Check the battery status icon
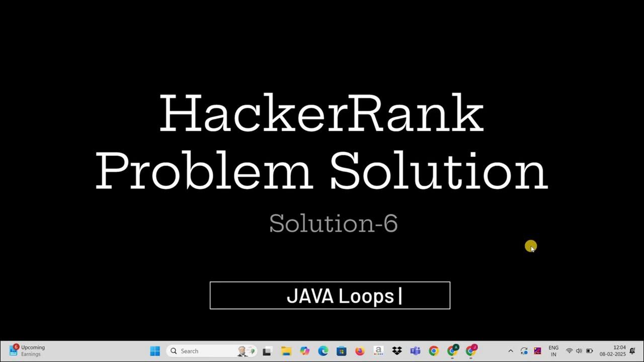This screenshot has height=362, width=644. (590, 351)
